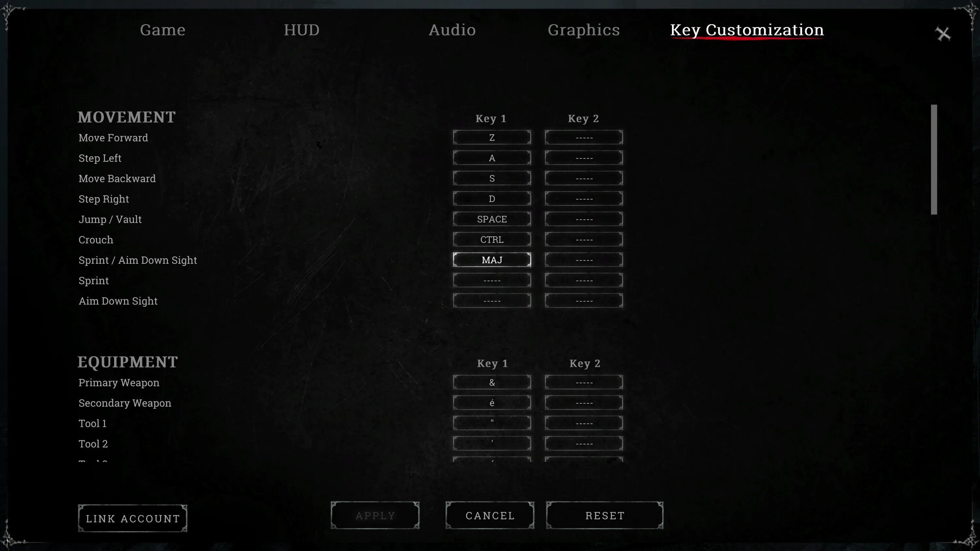Viewport: 980px width, 551px height.
Task: Click the Jump / Vault Key 2 empty field
Action: [x=583, y=219]
